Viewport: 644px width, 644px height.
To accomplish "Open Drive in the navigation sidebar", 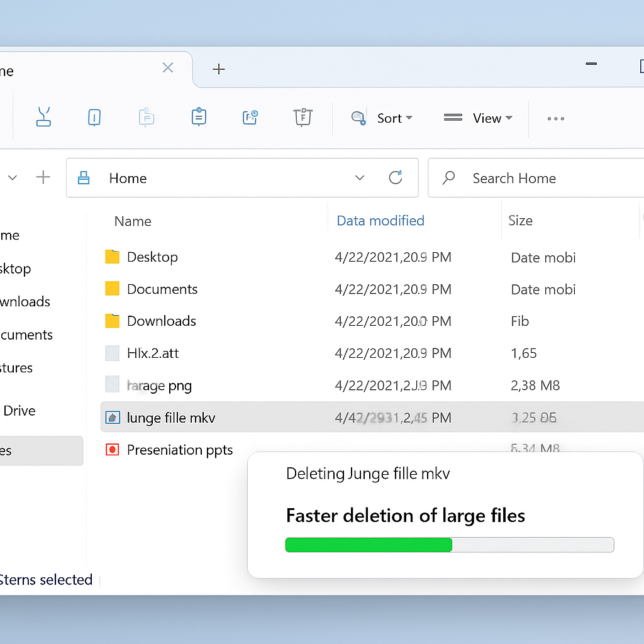I will (x=19, y=410).
